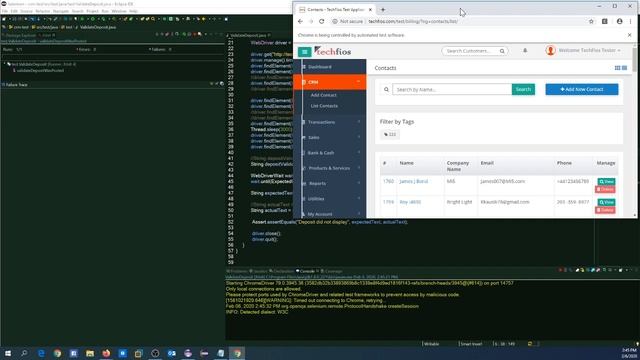Viewport: 640px width, 360px height.
Task: Reload the Chrome page
Action: click(322, 21)
